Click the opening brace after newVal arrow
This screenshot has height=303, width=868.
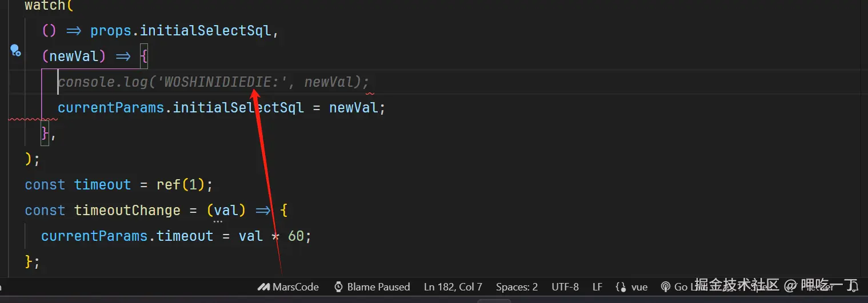coord(143,56)
